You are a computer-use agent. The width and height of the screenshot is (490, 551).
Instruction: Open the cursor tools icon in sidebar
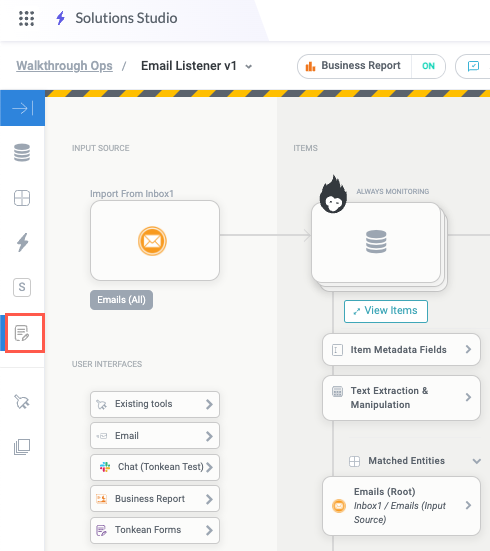(22, 402)
